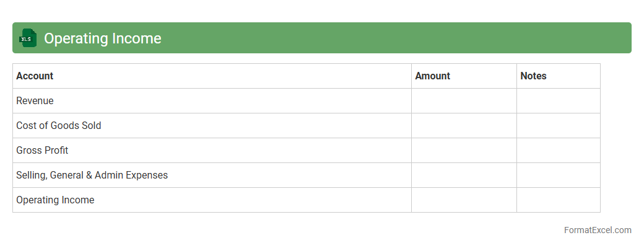Click the Cost of Goods Sold cell
Image resolution: width=644 pixels, height=248 pixels.
(x=58, y=125)
